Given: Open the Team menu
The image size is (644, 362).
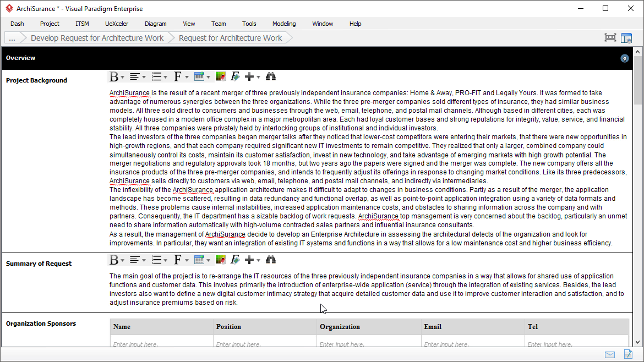Looking at the screenshot, I should click(219, 24).
